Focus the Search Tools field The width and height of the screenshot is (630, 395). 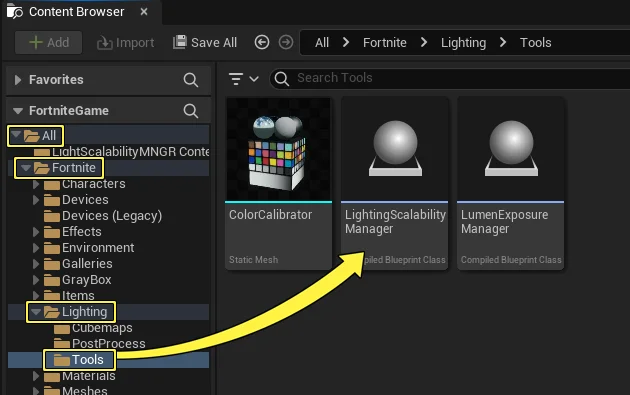(x=450, y=78)
